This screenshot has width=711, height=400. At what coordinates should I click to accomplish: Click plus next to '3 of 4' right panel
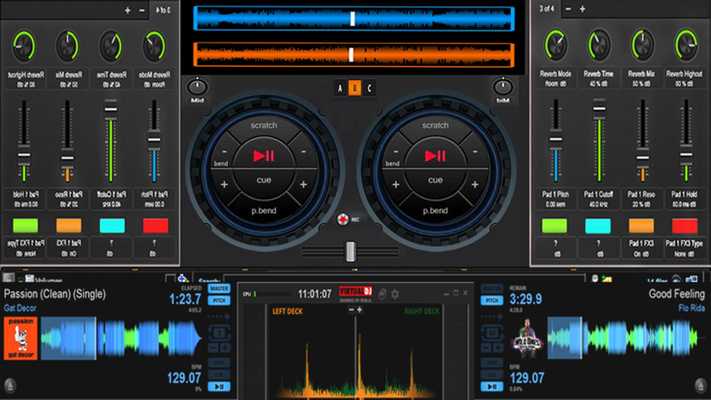(582, 9)
